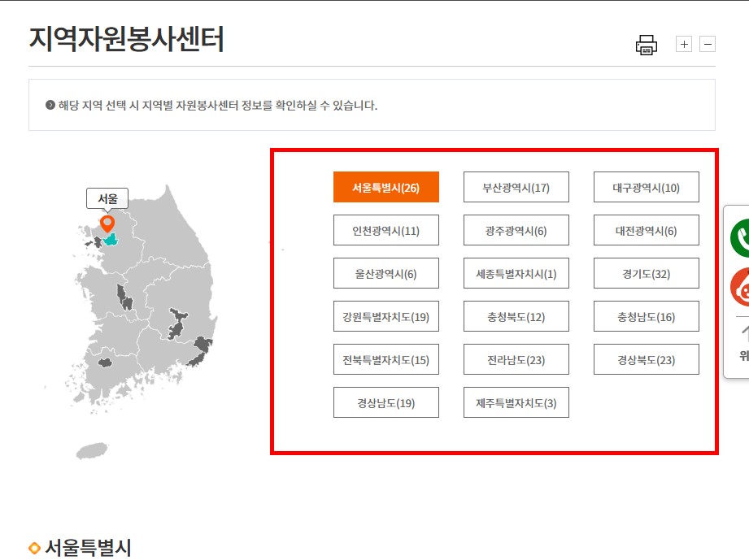Click the 인천광역시(11) button
Viewport: 749px width, 560px height.
[x=385, y=230]
